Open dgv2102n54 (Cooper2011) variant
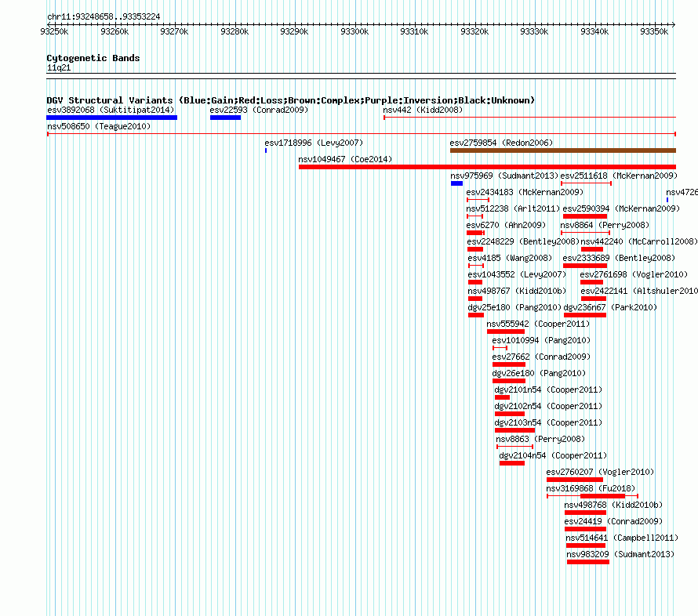Viewport: 698px width, 616px height. tap(548, 406)
